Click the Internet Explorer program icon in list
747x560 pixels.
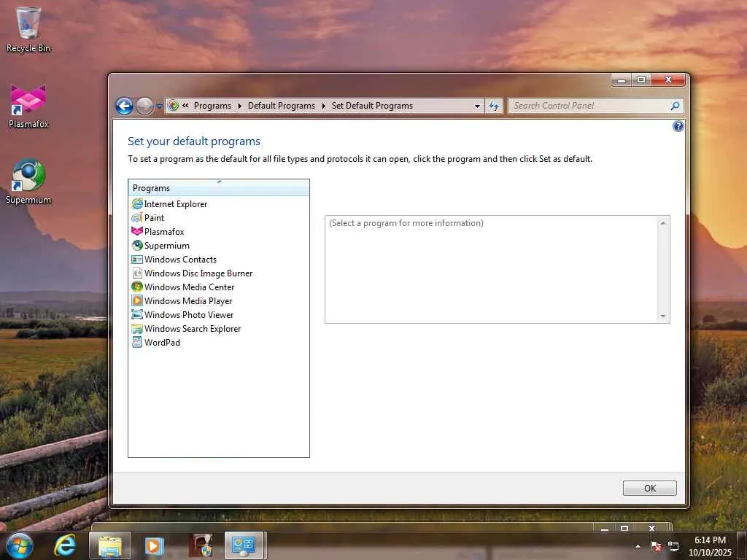coord(137,204)
